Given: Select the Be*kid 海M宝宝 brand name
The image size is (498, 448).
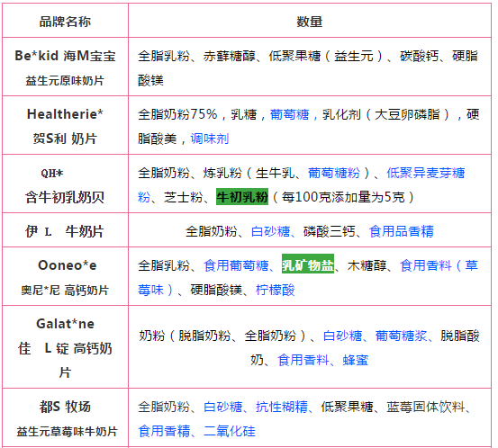Looking at the screenshot, I should [x=65, y=56].
